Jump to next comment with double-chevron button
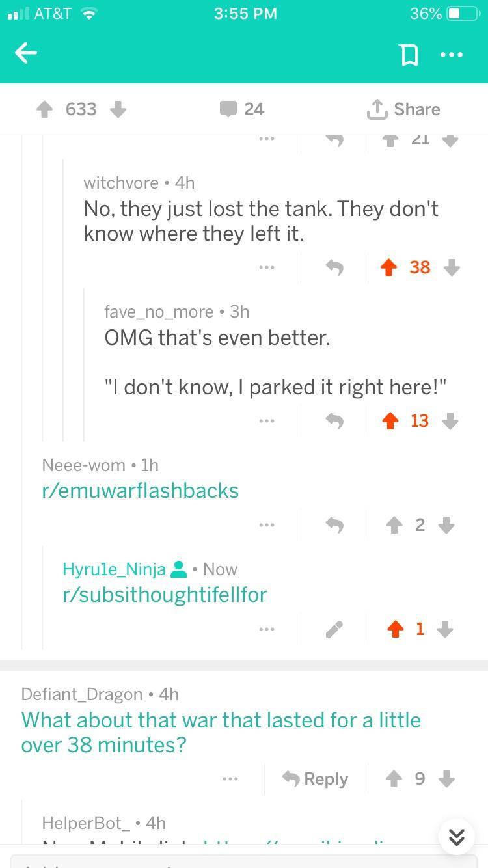Image resolution: width=488 pixels, height=868 pixels. click(x=457, y=837)
